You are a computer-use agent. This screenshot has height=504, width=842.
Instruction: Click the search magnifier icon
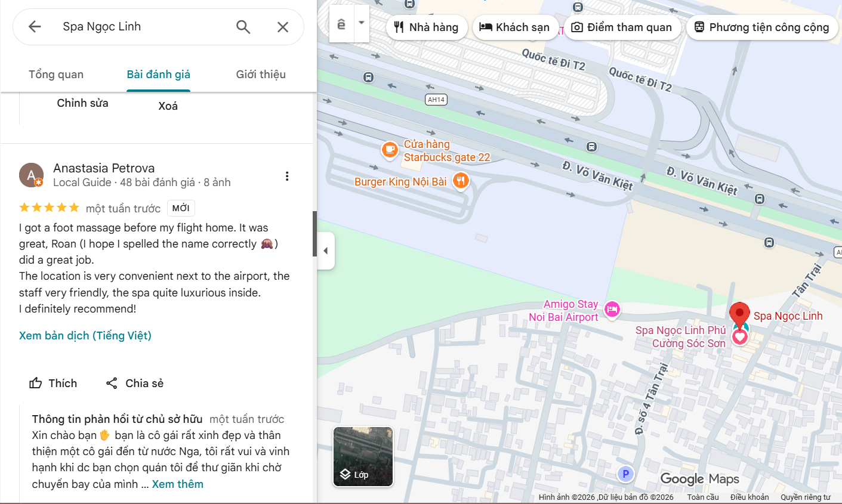[x=242, y=26]
